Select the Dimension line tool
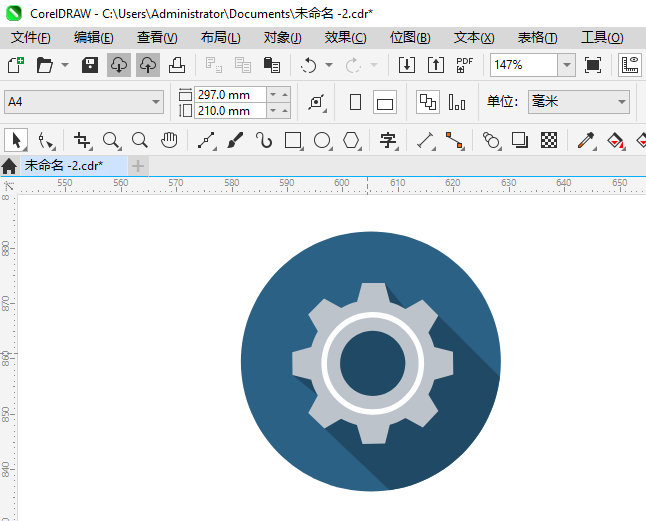646x521 pixels. click(x=426, y=140)
